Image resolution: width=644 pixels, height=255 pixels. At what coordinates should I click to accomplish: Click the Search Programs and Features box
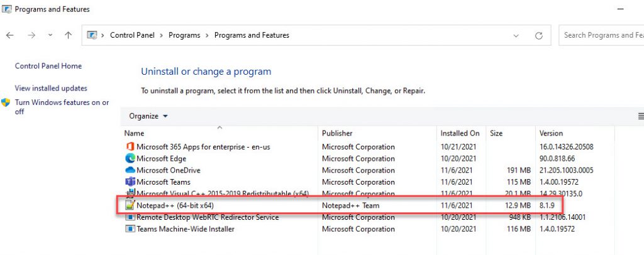[601, 35]
